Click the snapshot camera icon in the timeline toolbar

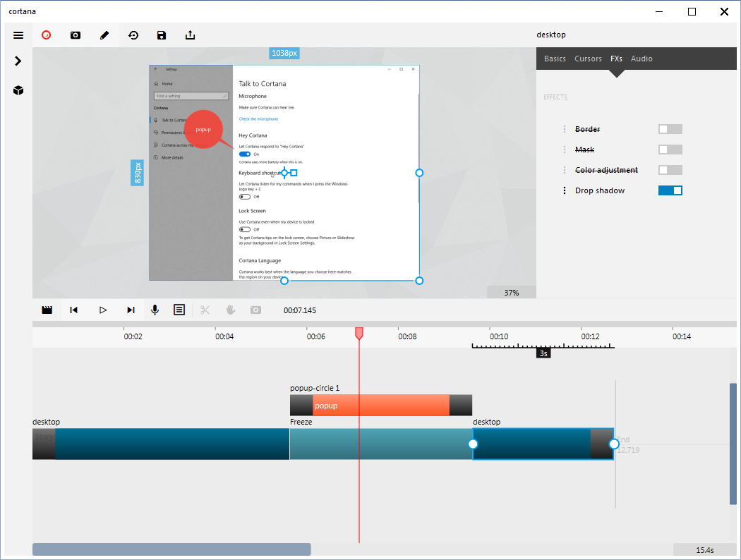[x=255, y=310]
